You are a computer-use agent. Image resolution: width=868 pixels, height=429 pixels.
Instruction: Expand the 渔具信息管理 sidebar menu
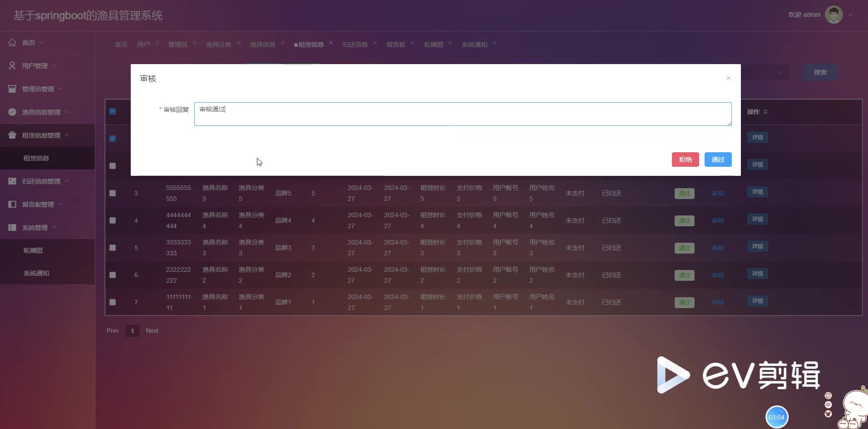[67, 112]
